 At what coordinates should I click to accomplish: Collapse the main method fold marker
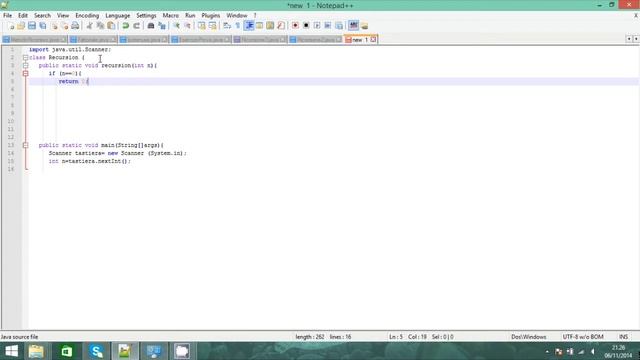25,145
